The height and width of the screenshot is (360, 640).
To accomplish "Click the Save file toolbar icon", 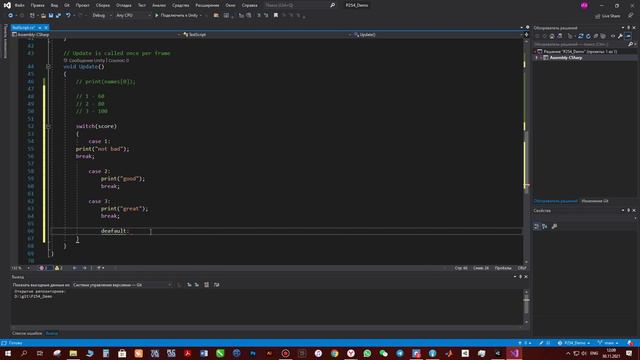I will [51, 16].
